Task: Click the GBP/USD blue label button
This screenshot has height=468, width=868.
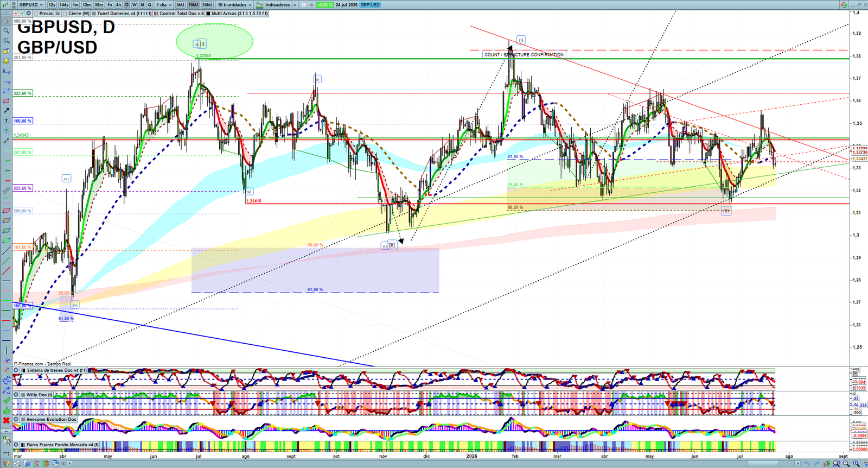Action: (x=370, y=5)
